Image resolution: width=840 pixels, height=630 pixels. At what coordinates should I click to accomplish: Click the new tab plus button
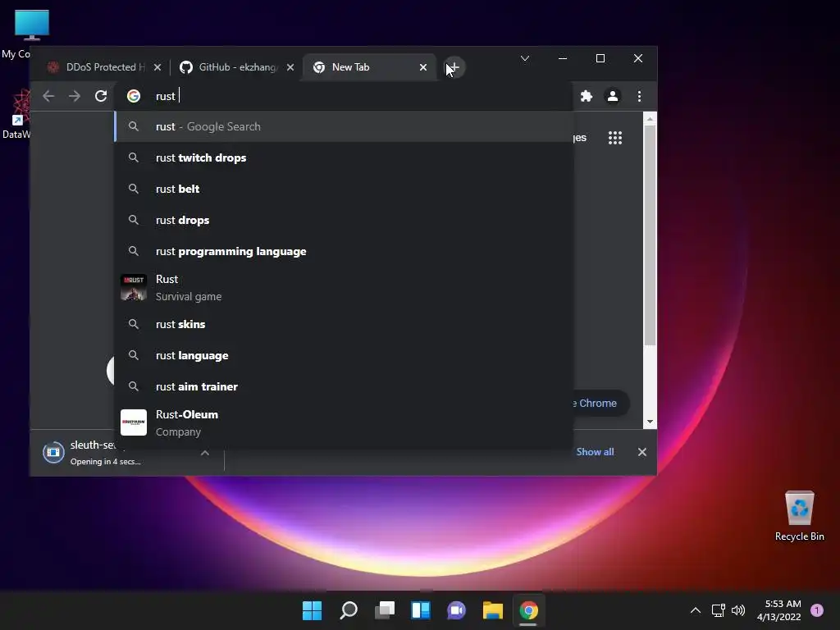click(454, 67)
